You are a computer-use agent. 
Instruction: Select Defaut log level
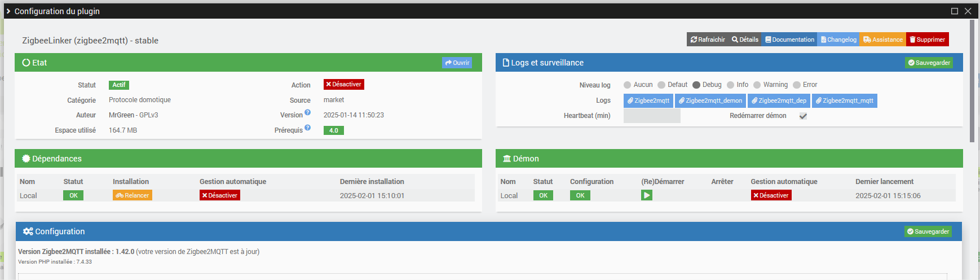pos(661,85)
